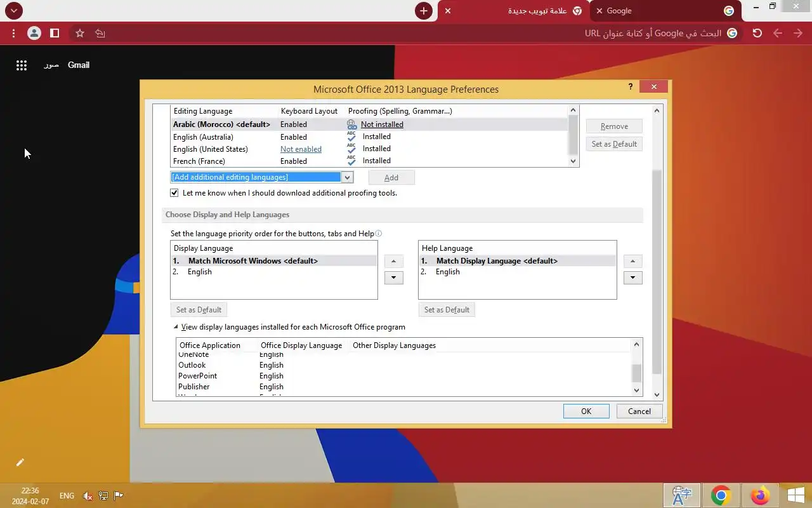Click the dialog main vertical scrollbar thumb
812x508 pixels.
tap(657, 271)
